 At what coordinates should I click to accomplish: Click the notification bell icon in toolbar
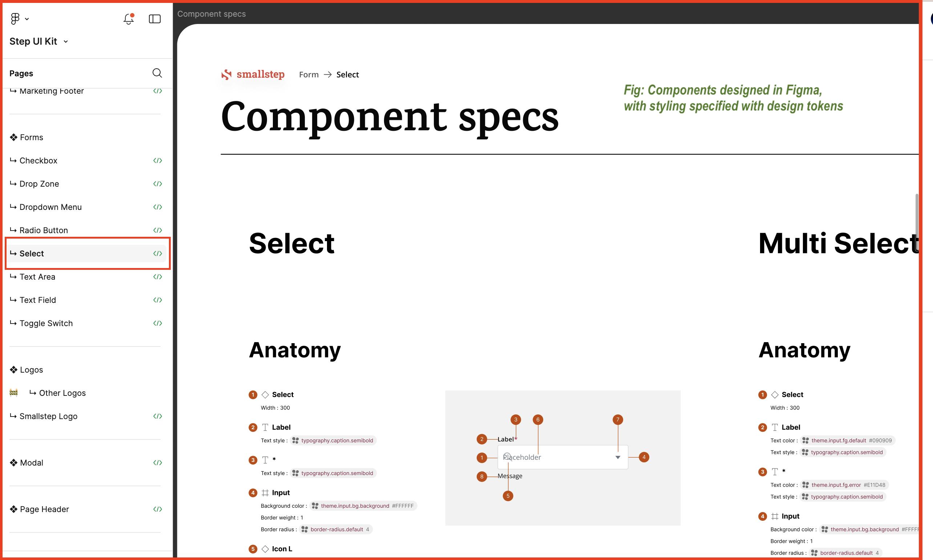pos(129,18)
